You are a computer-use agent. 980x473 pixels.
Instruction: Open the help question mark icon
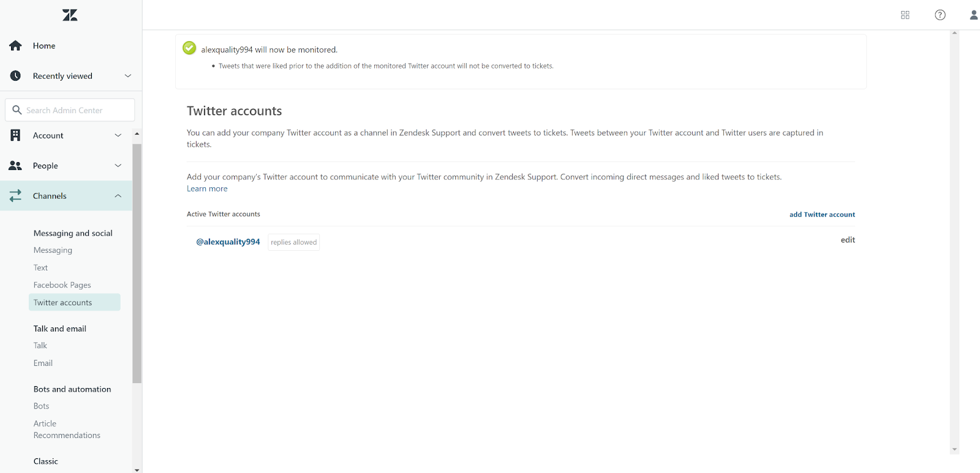[940, 15]
